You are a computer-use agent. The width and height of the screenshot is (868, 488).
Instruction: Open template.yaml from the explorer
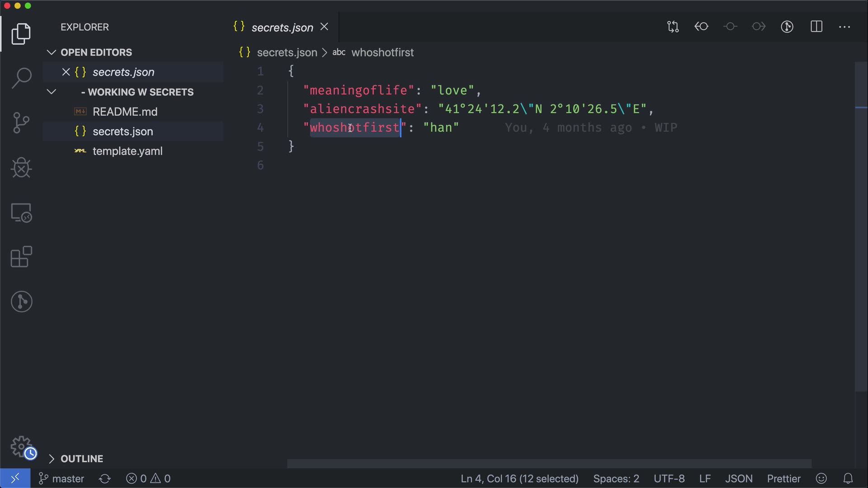coord(127,151)
